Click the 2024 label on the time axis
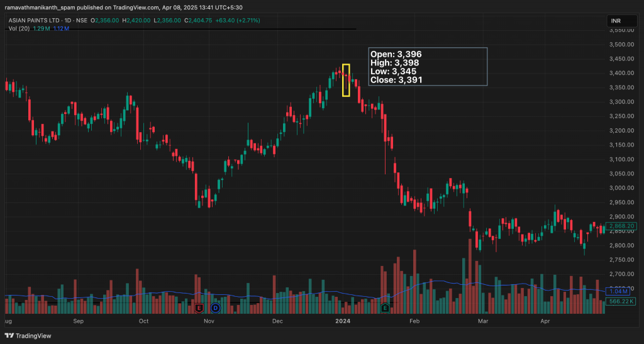This screenshot has width=644, height=344. coord(343,321)
